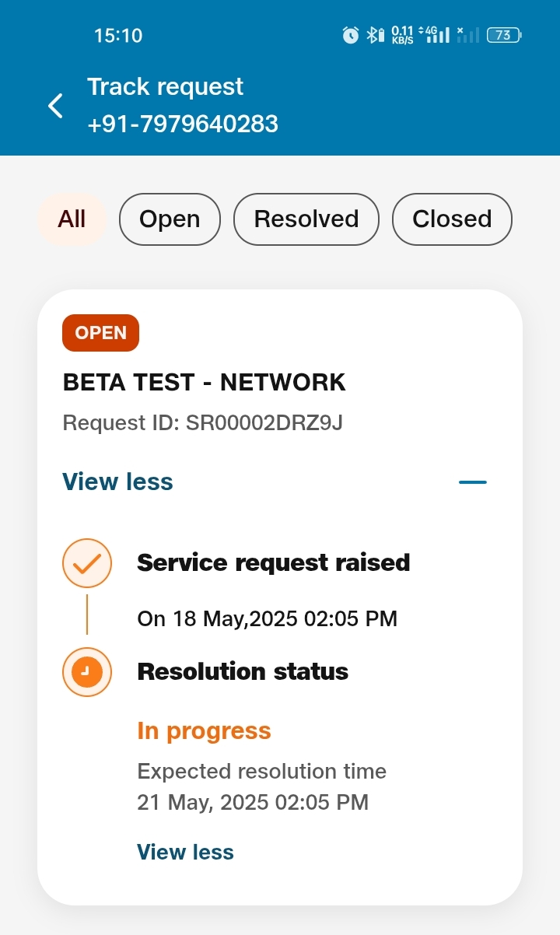Tap the orange checkmark step icon
Image resolution: width=560 pixels, height=935 pixels.
[87, 562]
